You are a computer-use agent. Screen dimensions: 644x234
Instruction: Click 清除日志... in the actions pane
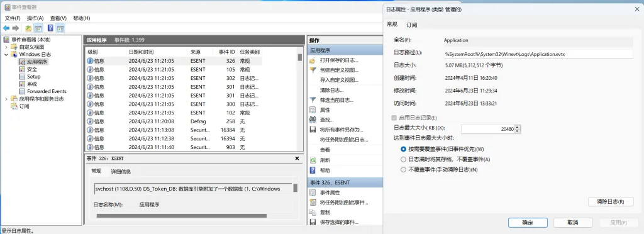pos(332,90)
